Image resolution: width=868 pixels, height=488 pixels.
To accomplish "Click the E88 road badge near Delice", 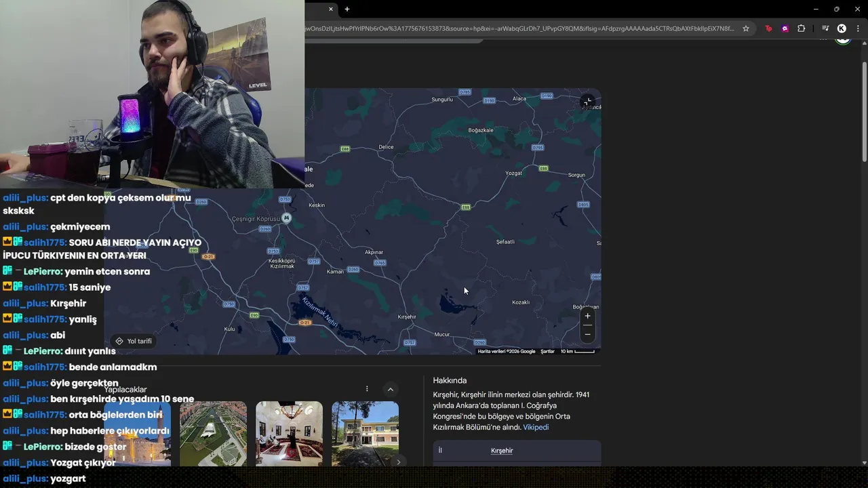I will pos(345,149).
